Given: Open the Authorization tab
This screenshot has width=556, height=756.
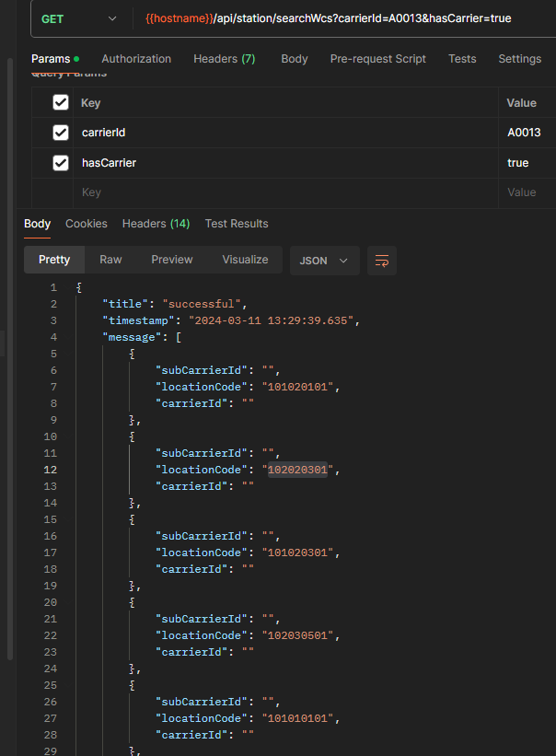Looking at the screenshot, I should tap(136, 59).
